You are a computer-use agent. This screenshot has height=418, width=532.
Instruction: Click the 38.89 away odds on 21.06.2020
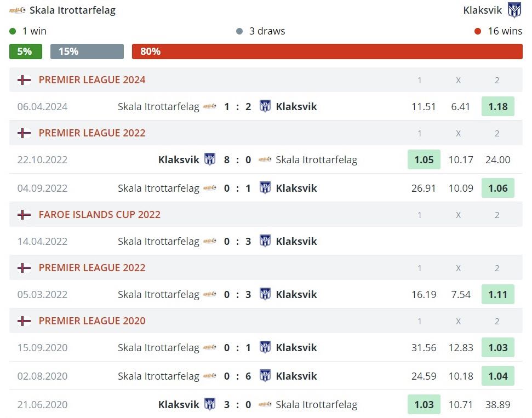[x=497, y=405]
